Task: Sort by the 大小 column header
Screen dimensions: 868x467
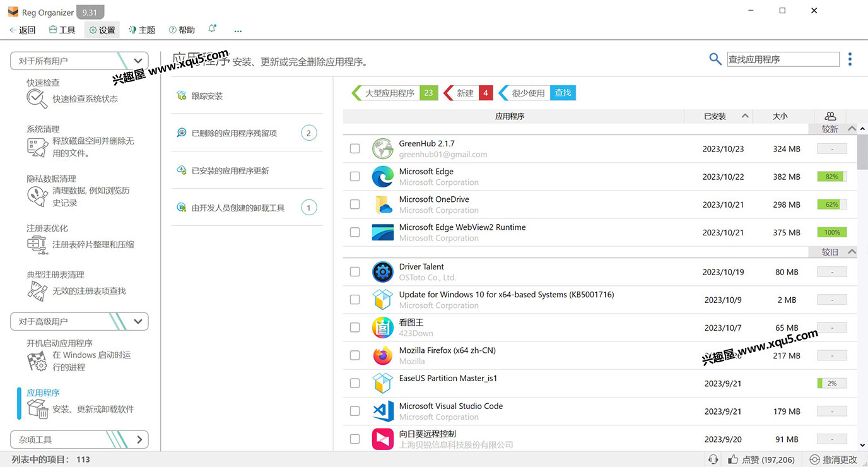Action: [780, 116]
